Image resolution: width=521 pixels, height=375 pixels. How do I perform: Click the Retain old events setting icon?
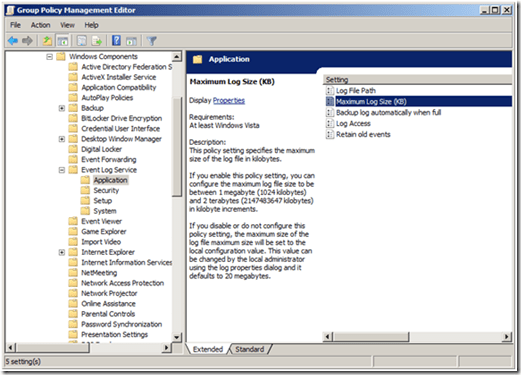click(330, 134)
